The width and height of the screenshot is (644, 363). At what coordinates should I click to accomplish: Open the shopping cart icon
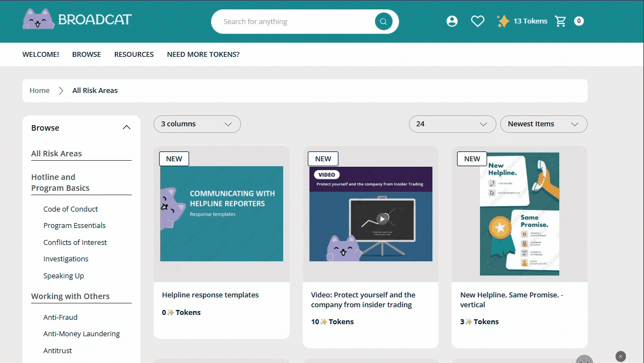click(560, 21)
